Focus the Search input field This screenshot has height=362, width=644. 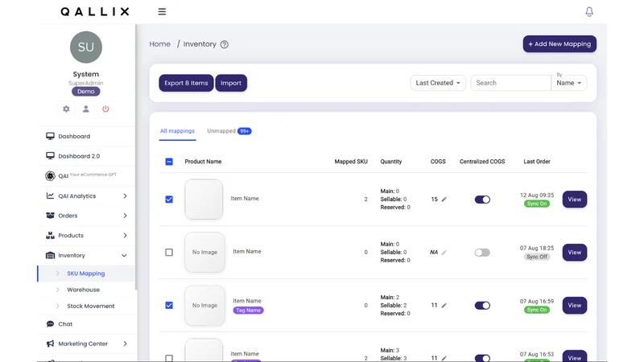tap(510, 83)
